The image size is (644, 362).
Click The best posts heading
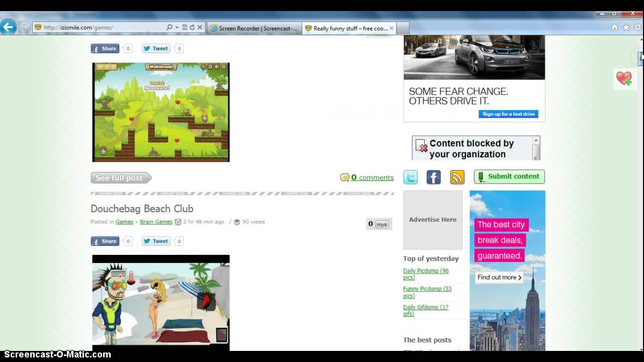(427, 340)
